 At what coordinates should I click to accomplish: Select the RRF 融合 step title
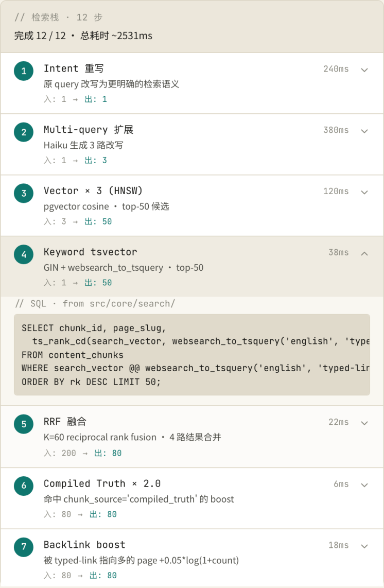click(x=65, y=422)
